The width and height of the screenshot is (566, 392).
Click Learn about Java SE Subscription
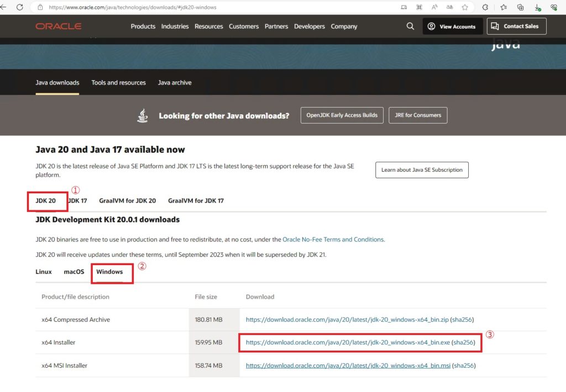[x=422, y=170]
